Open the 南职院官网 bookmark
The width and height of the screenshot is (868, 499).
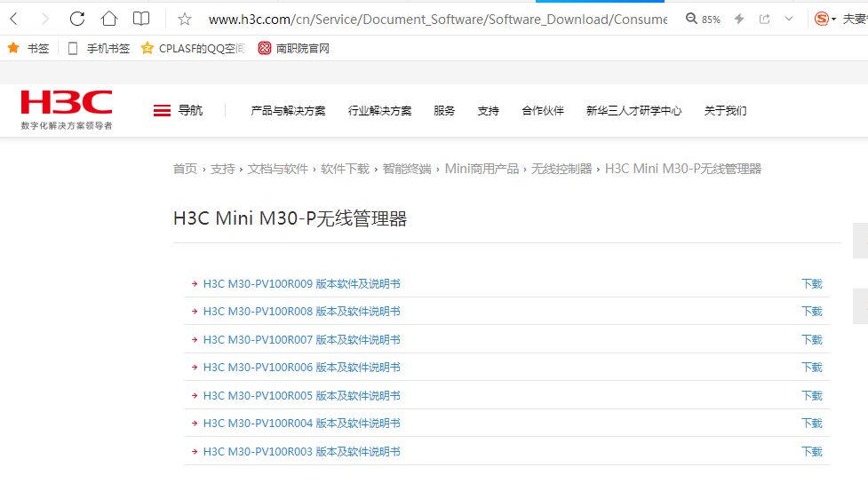(294, 49)
